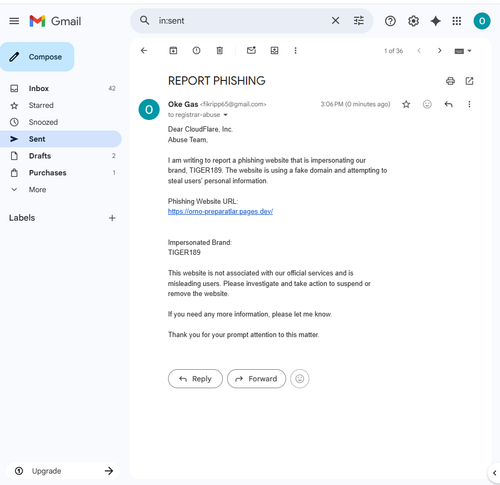Open the Support help icon
Image resolution: width=500 pixels, height=485 pixels.
coord(390,21)
